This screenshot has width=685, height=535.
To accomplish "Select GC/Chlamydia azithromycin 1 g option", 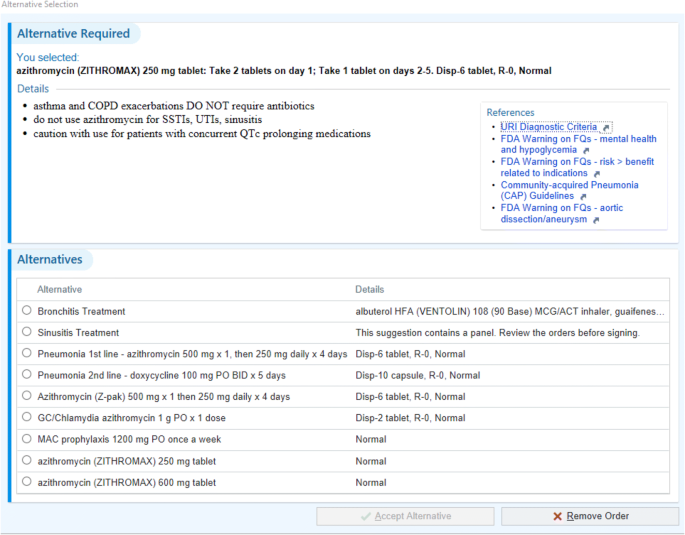I will [x=27, y=418].
